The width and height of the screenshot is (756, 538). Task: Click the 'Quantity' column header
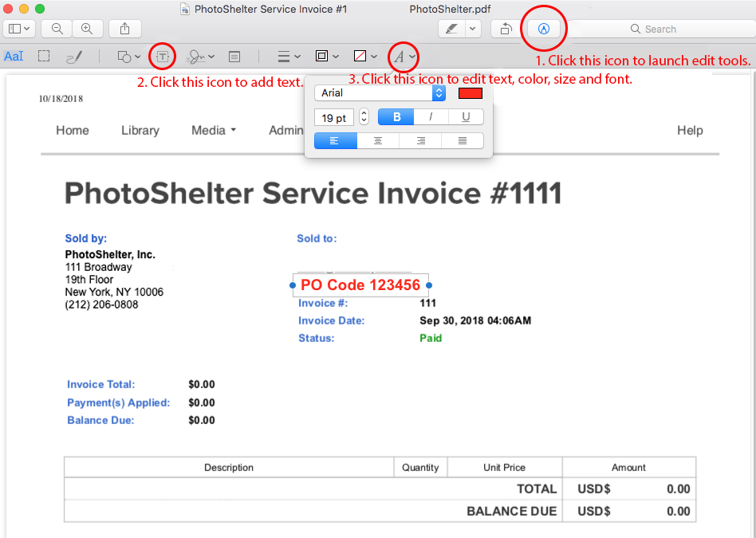[x=420, y=468]
